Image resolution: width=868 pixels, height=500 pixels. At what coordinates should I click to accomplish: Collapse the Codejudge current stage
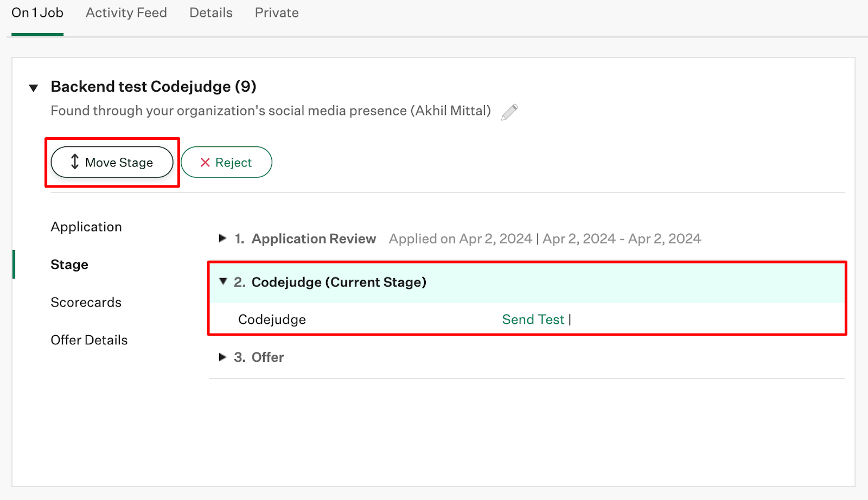pos(223,281)
